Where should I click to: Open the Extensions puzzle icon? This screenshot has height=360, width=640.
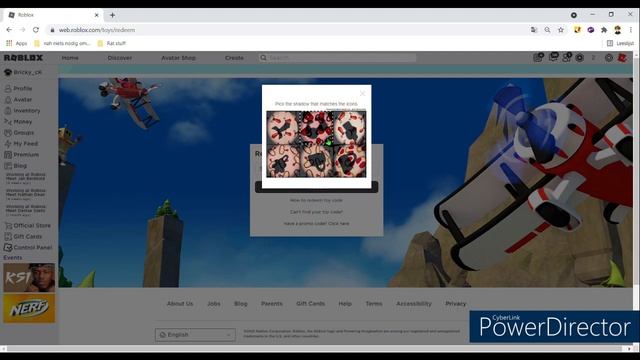coord(604,30)
